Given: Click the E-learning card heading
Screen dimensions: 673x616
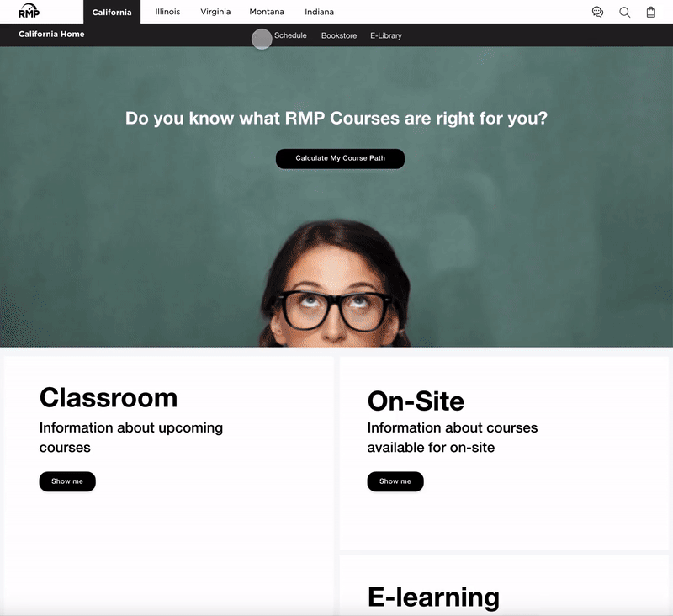Looking at the screenshot, I should click(433, 597).
